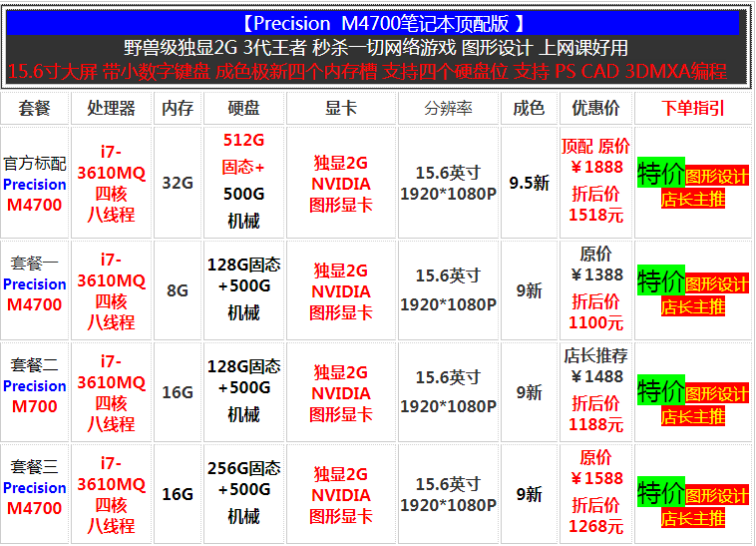The image size is (756, 546).
Task: Click the green 特价 badge in 套餐三 row
Action: 661,492
